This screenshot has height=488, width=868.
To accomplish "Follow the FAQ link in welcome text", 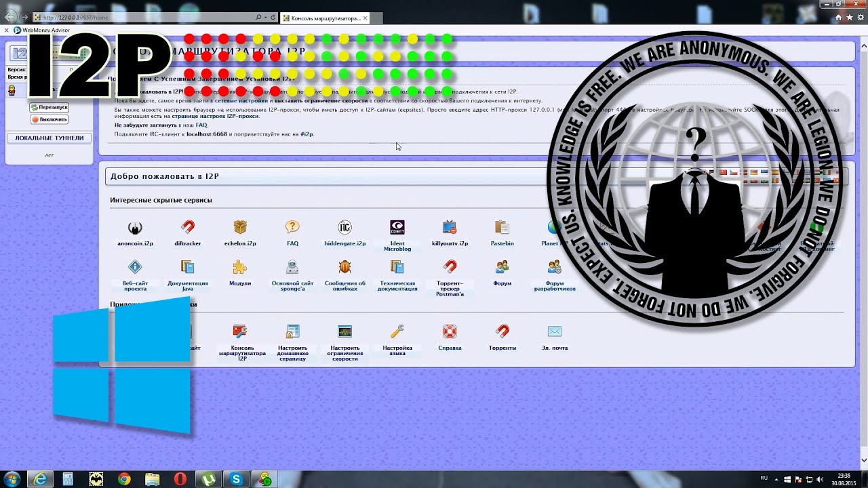I will pos(201,125).
